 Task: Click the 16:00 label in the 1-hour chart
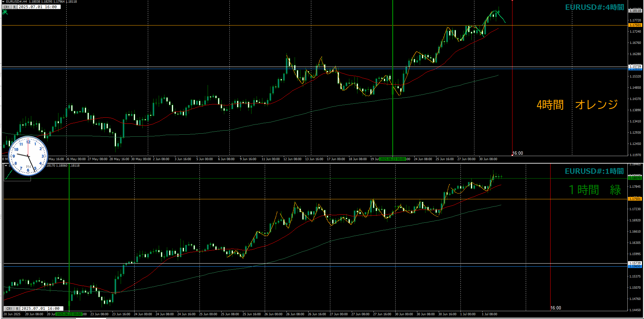pos(556,308)
